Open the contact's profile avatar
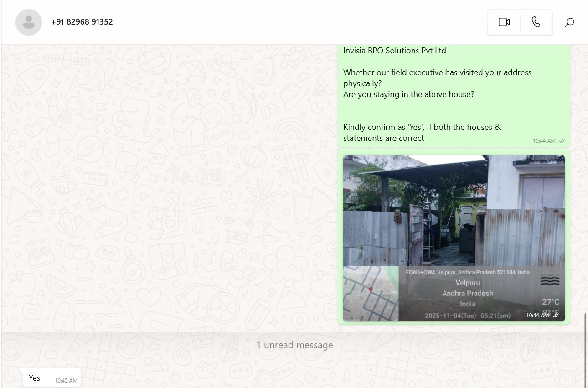This screenshot has width=588, height=388. coord(29,22)
